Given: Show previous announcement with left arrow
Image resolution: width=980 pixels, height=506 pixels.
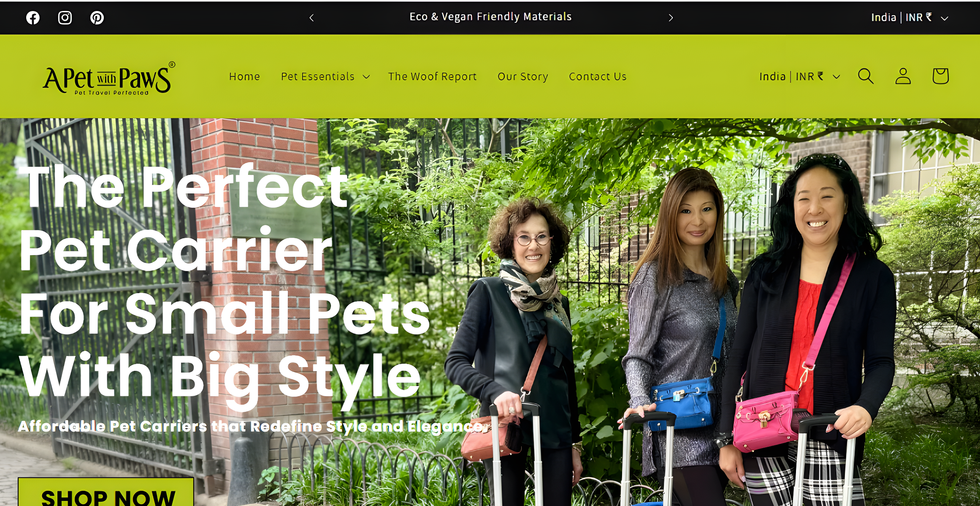Looking at the screenshot, I should [x=311, y=18].
